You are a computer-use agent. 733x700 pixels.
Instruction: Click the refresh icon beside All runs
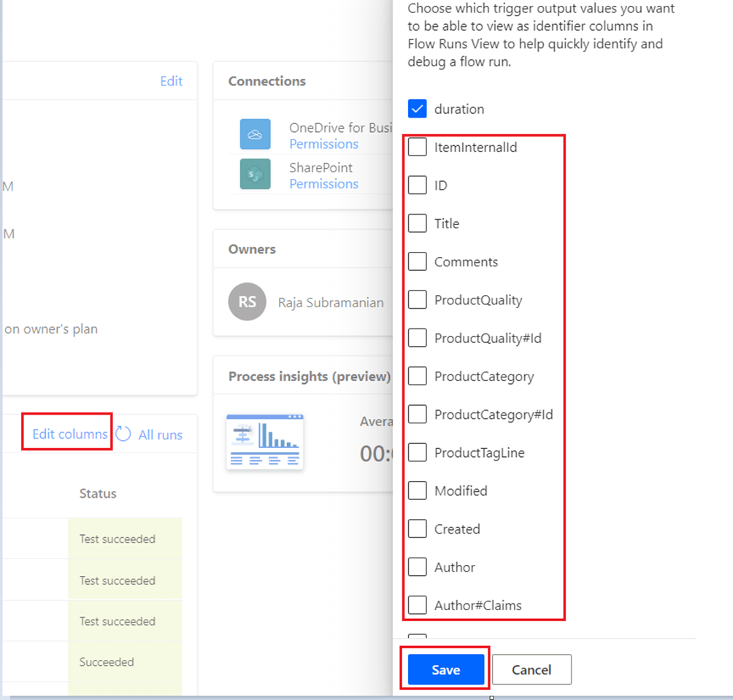[x=123, y=434]
